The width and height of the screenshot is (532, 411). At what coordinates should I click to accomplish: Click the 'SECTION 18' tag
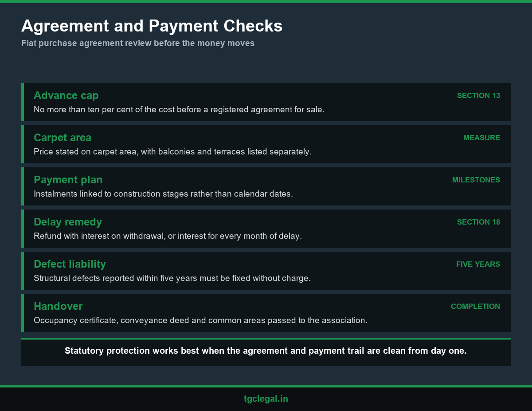[x=478, y=222]
